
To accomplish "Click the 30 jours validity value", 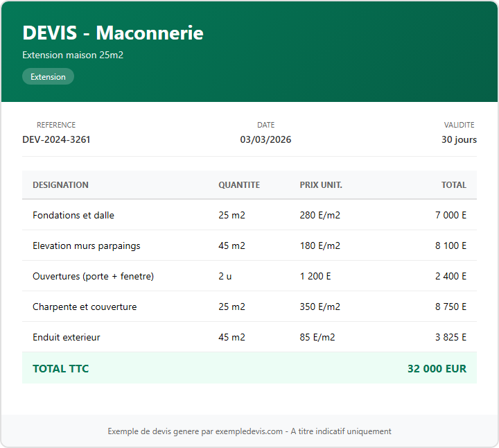I will click(x=459, y=139).
